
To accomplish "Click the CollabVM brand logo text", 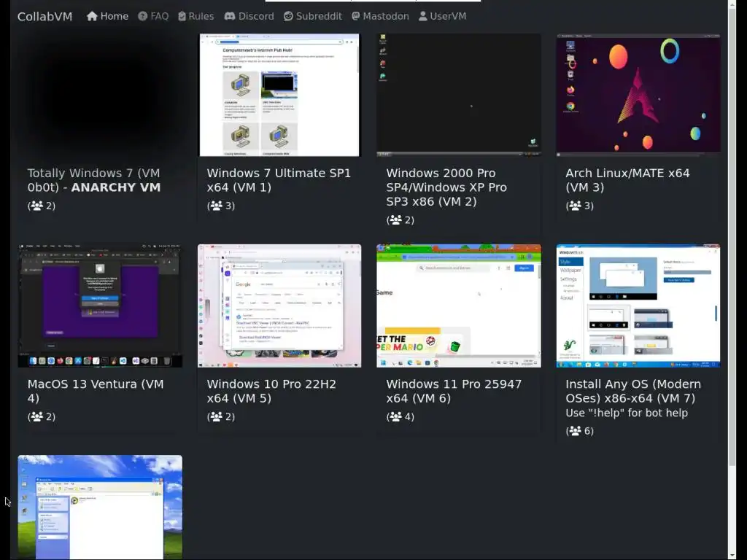I will point(44,17).
